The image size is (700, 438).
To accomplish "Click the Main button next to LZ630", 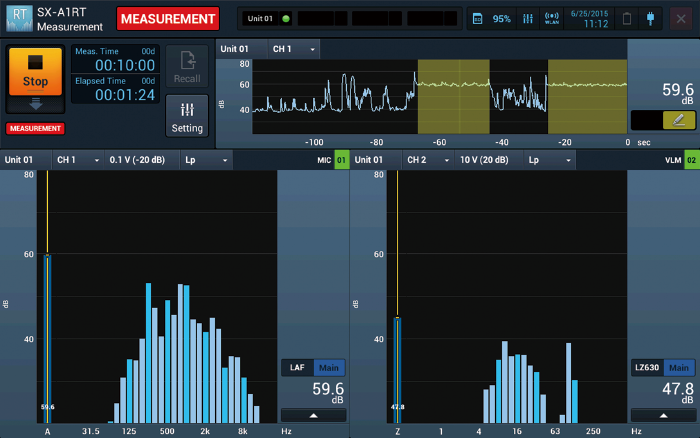I will pyautogui.click(x=679, y=367).
